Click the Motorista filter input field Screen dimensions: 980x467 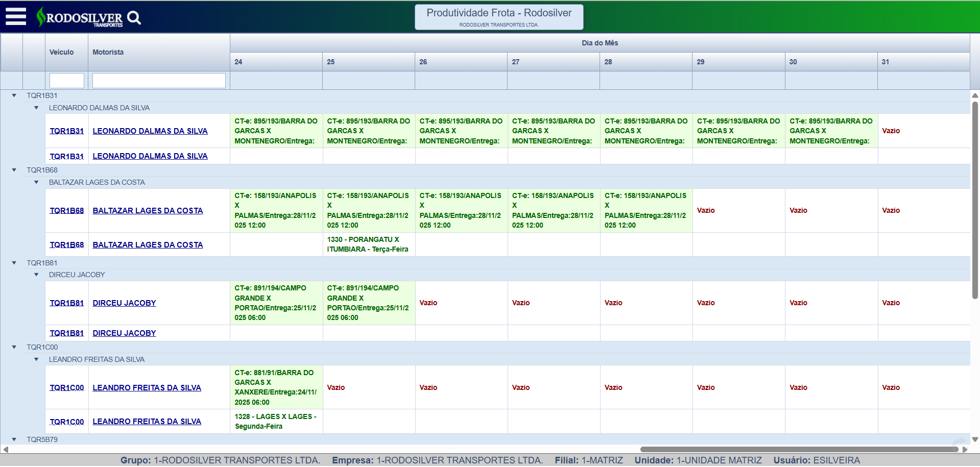pos(159,81)
